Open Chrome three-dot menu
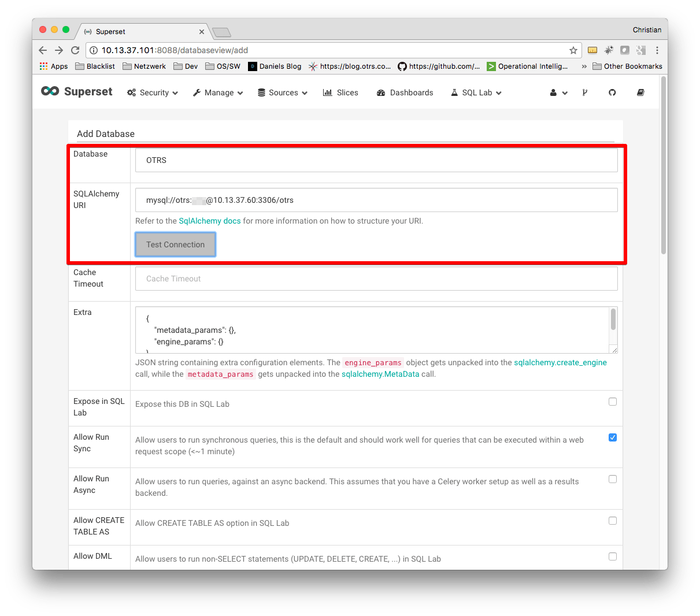 coord(657,50)
